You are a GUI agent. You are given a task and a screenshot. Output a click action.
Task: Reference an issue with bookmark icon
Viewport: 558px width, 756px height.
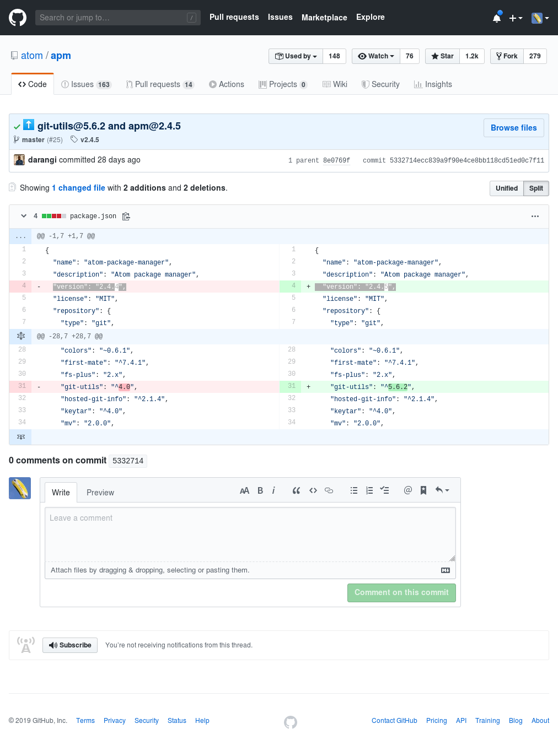tap(423, 490)
